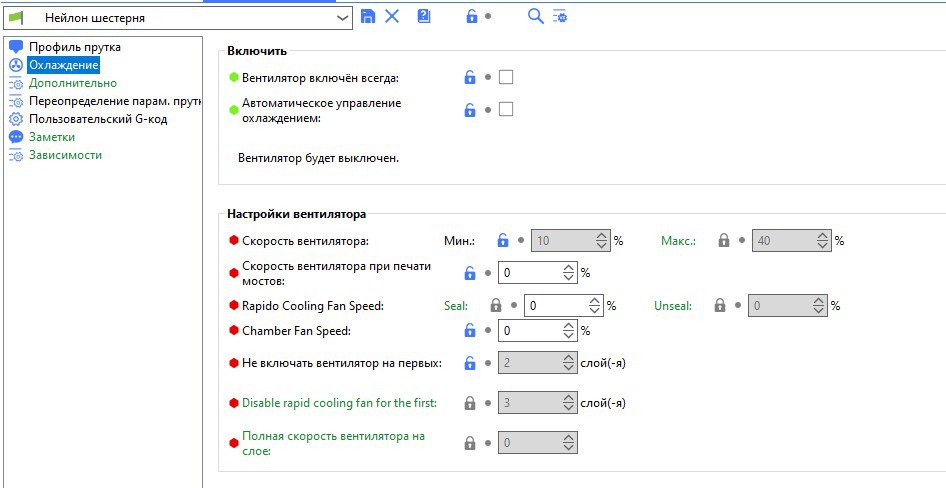Click the Chamber Fan Speed input field
The image size is (946, 488).
(529, 330)
